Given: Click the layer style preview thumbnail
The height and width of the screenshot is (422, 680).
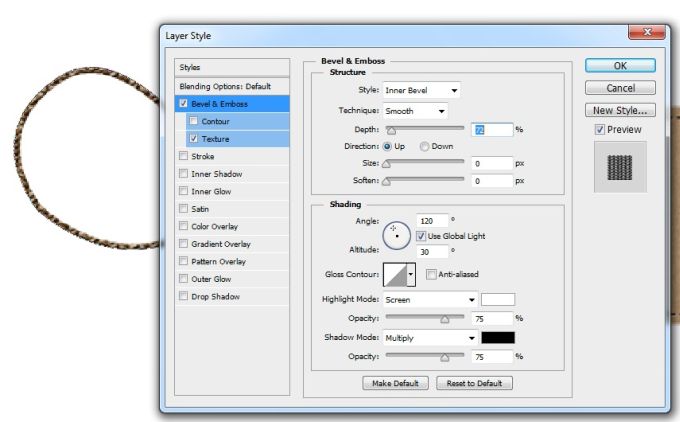Looking at the screenshot, I should 620,167.
